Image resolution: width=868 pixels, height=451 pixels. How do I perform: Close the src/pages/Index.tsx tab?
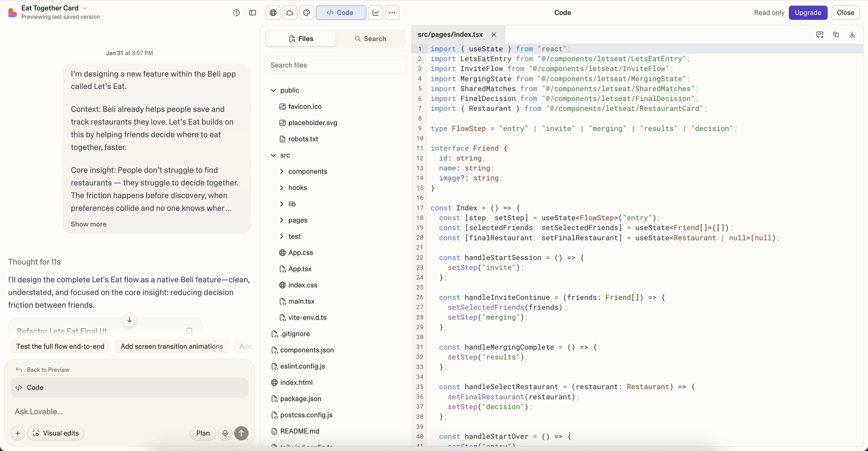[494, 34]
